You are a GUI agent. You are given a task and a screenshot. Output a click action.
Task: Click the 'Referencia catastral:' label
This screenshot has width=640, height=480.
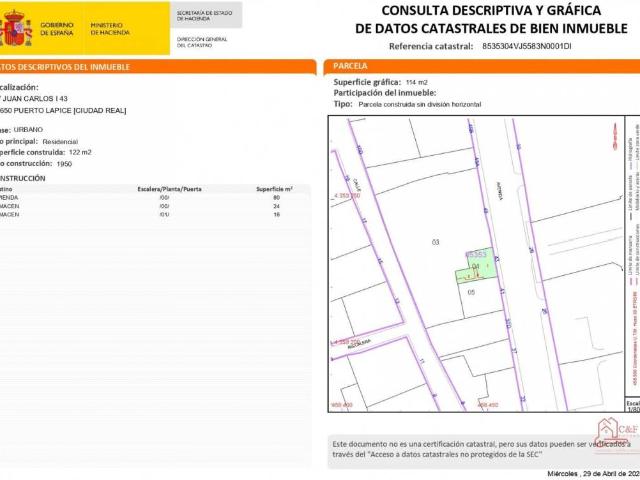[431, 46]
